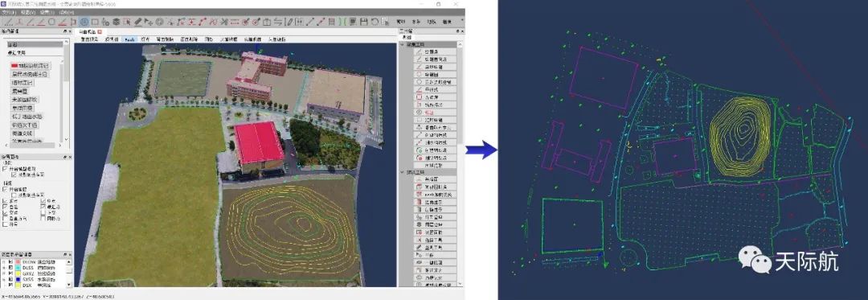
Task: Toggle the checked sub-option under the first checkbox
Action: [x=14, y=175]
